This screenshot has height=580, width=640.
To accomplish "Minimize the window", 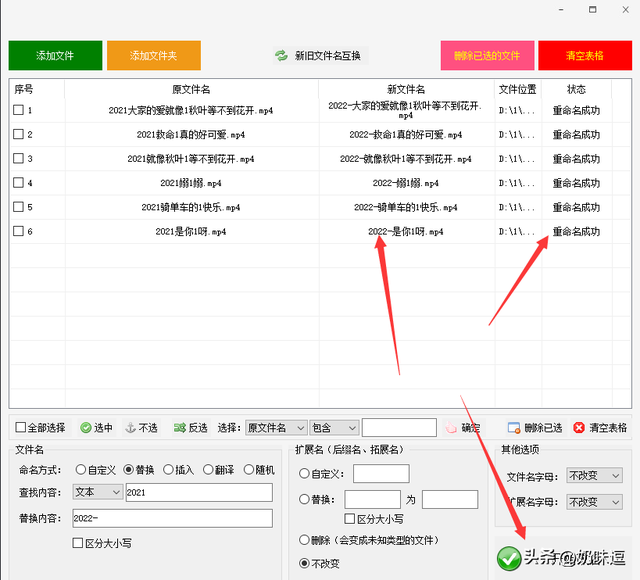I will 561,9.
